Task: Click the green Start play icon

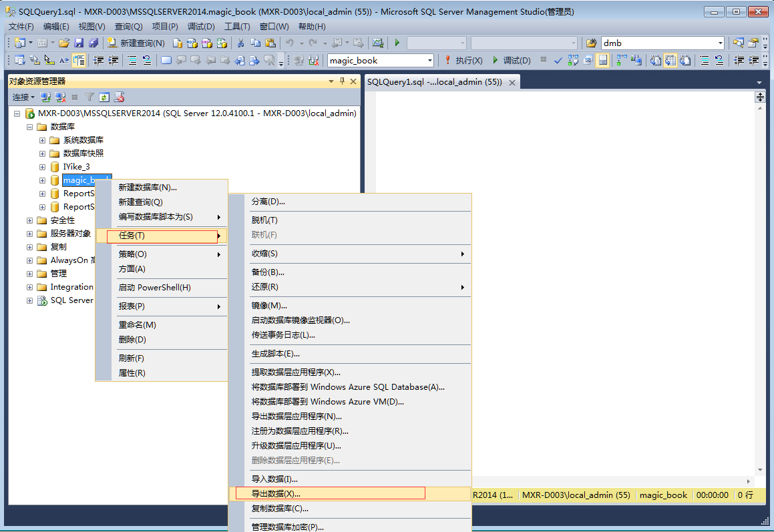Action: point(397,43)
